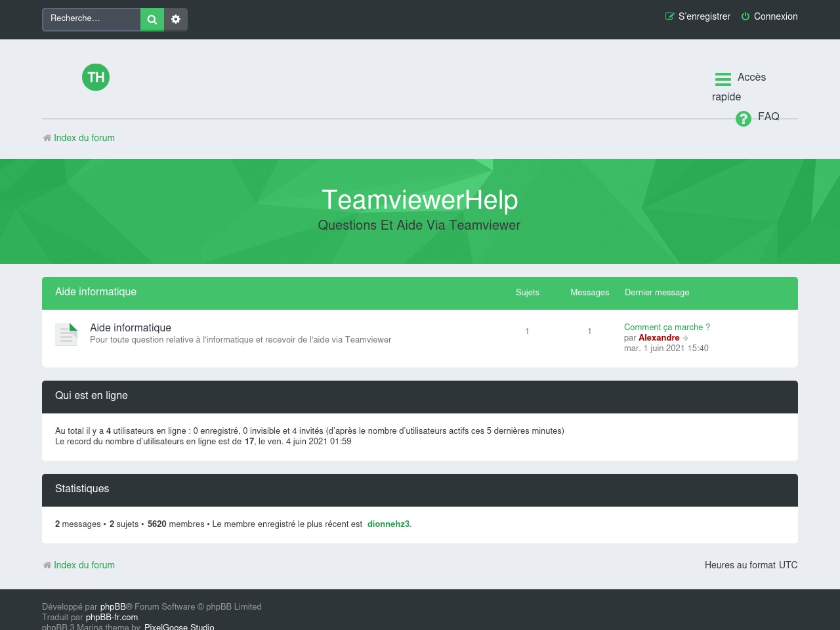The image size is (840, 630).
Task: Focus the Recherche search field
Action: (91, 19)
